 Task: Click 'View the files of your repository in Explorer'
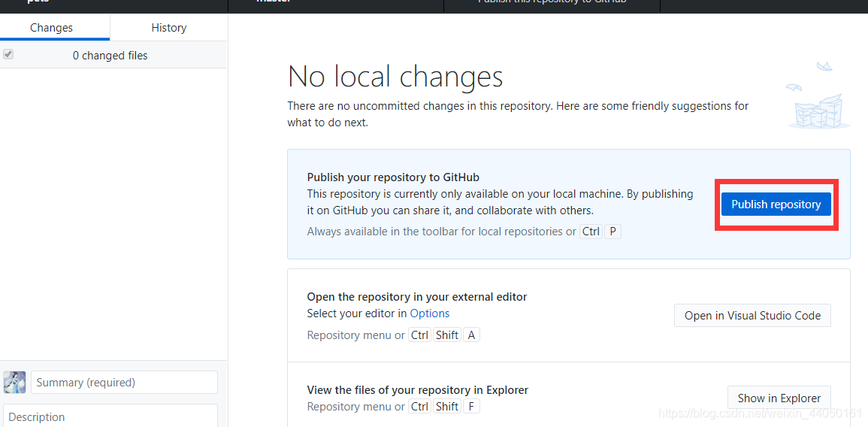[418, 390]
